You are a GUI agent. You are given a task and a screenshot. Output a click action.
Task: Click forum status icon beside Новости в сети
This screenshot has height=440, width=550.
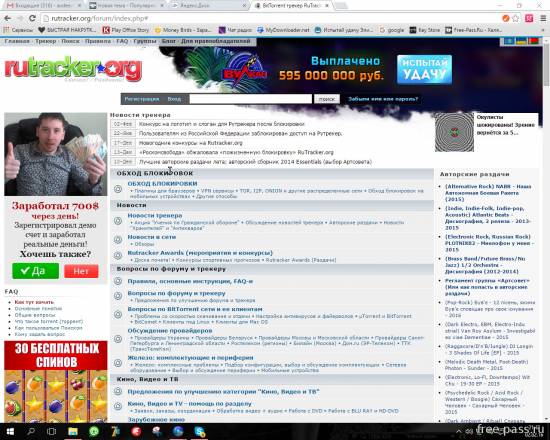[118, 239]
